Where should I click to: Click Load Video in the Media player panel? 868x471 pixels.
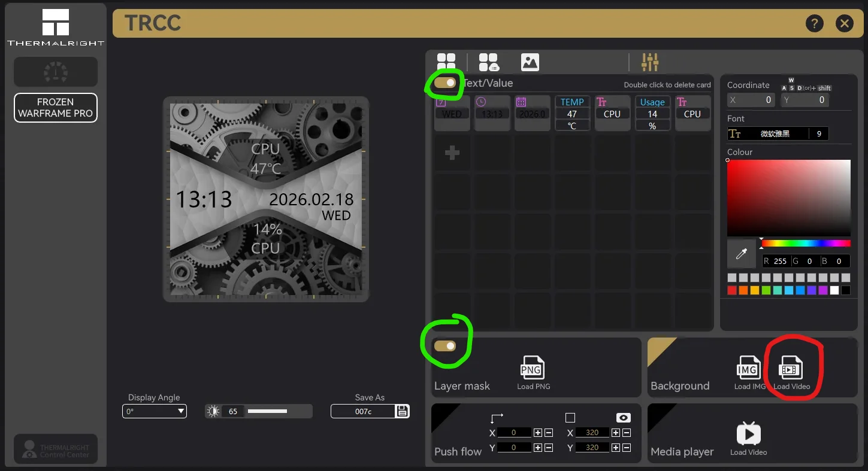(748, 434)
